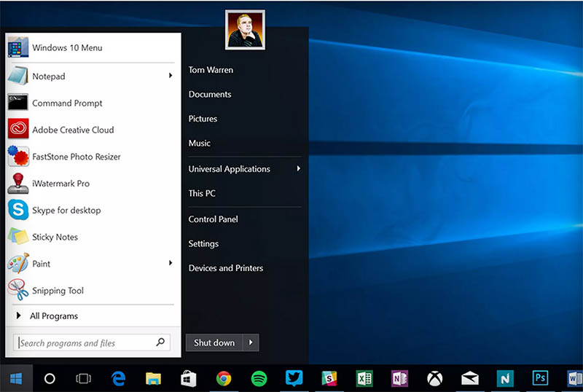
Task: Click the Search programs and files field
Action: (92, 342)
